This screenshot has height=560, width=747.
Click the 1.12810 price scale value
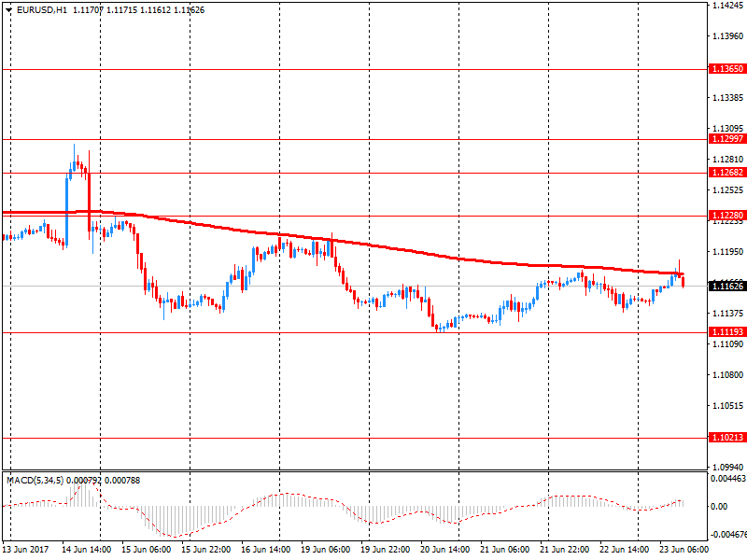[728, 159]
